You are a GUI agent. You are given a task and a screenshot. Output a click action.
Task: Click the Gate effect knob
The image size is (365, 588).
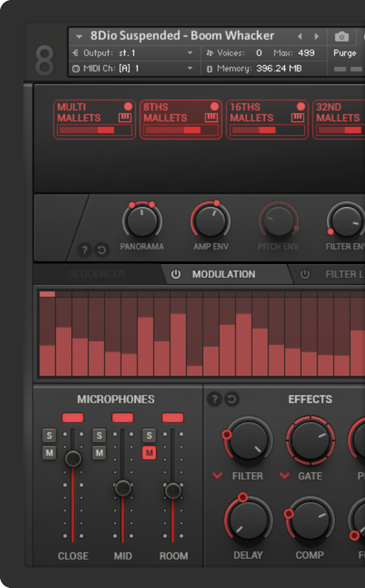(310, 440)
